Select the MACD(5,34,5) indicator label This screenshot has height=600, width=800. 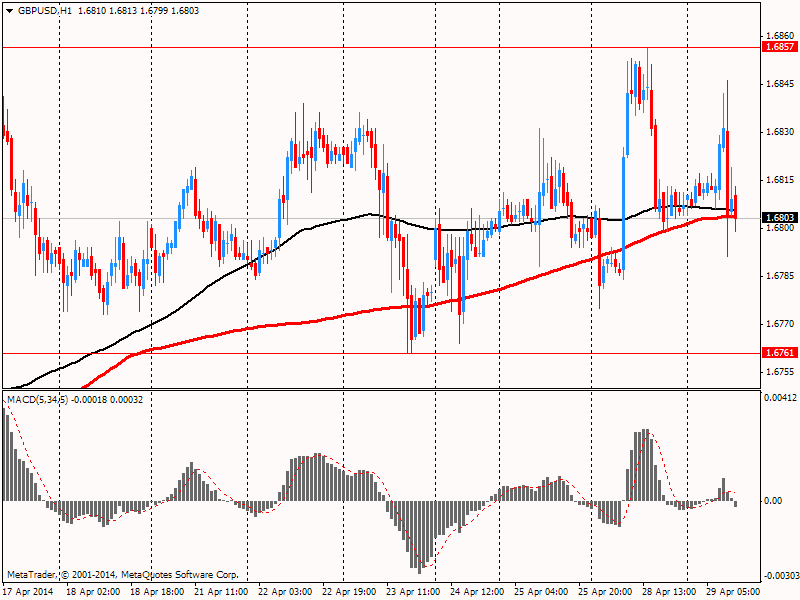pyautogui.click(x=37, y=399)
